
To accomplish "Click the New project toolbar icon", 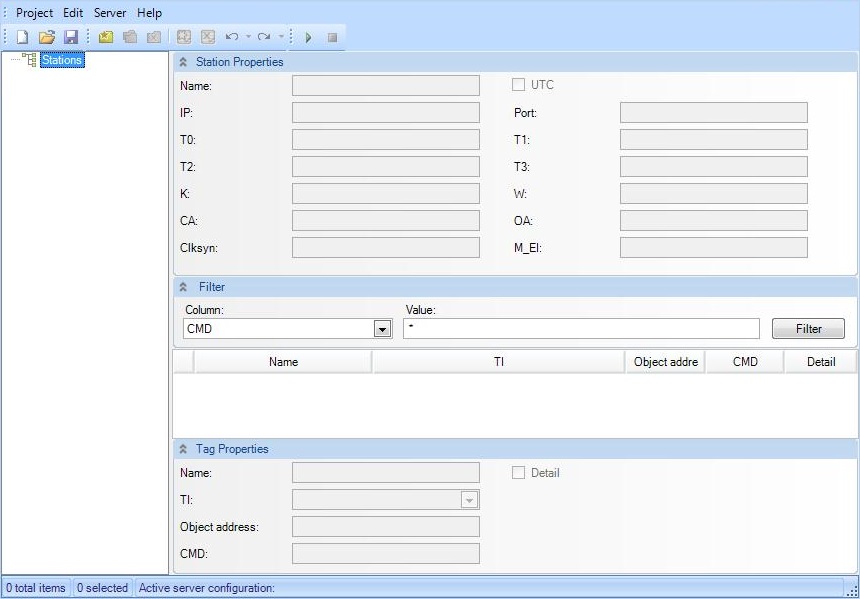I will tap(22, 37).
